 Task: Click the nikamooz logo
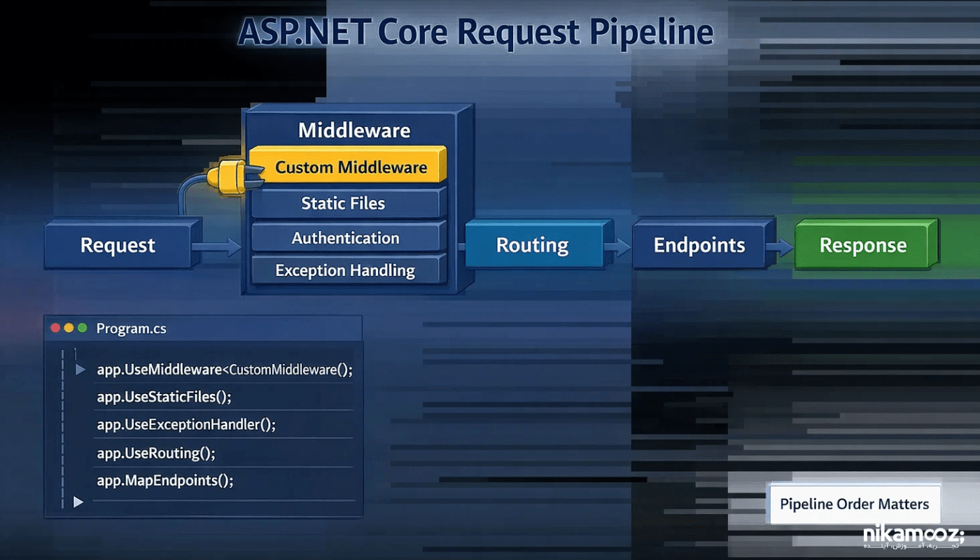point(913,536)
